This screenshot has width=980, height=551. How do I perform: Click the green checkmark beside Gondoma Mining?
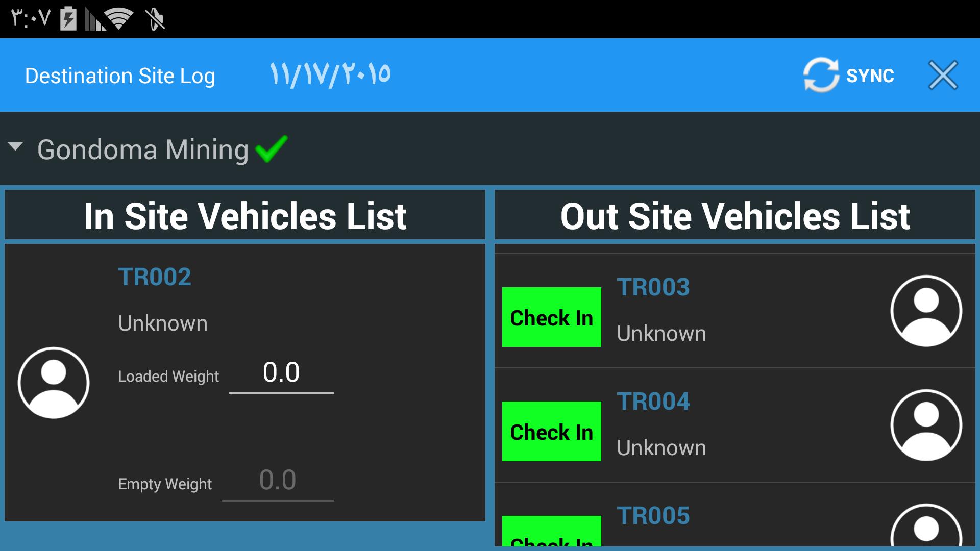point(271,148)
